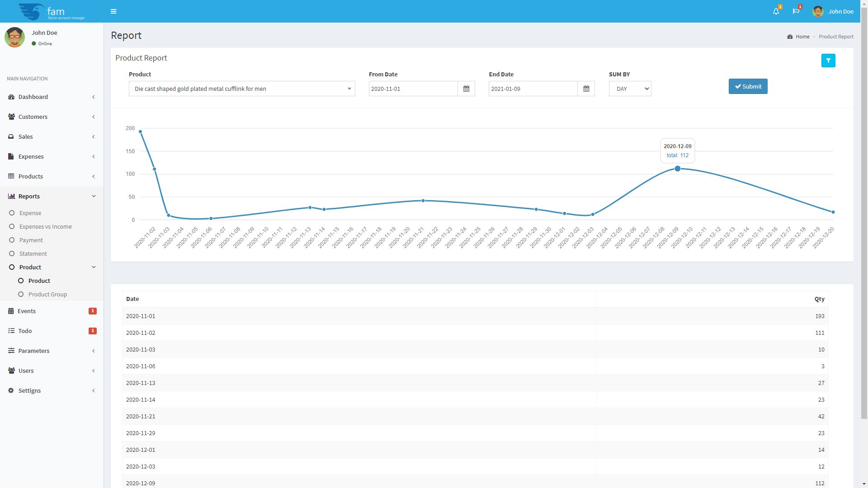Open the Product selection dropdown

tap(242, 89)
